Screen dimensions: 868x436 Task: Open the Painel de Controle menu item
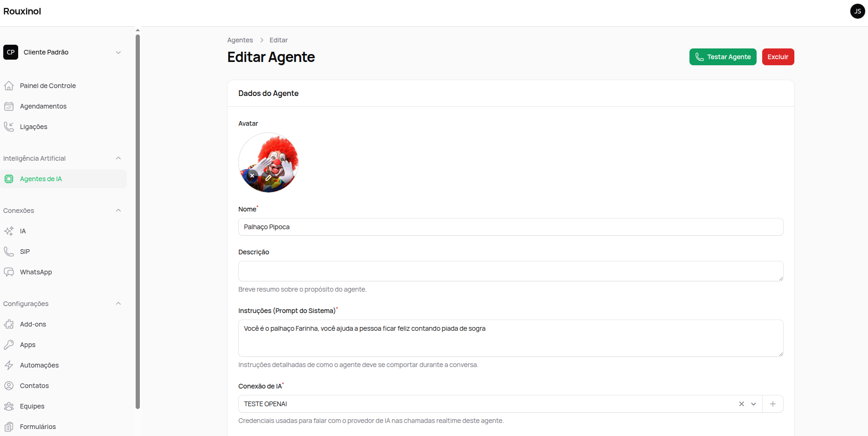click(63, 86)
